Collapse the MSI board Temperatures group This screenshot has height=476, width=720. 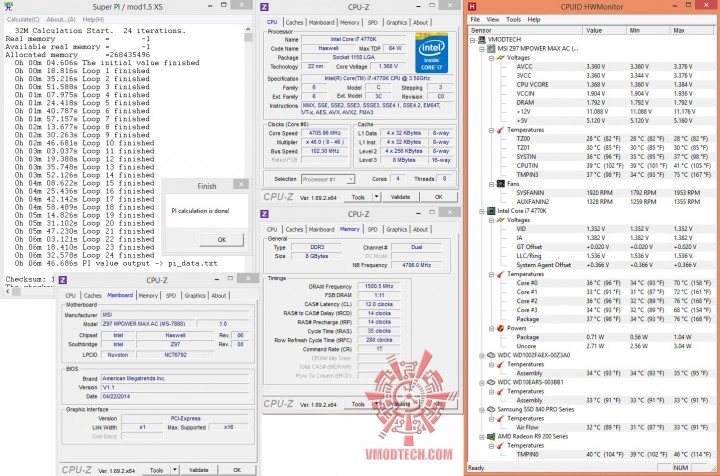[x=491, y=130]
